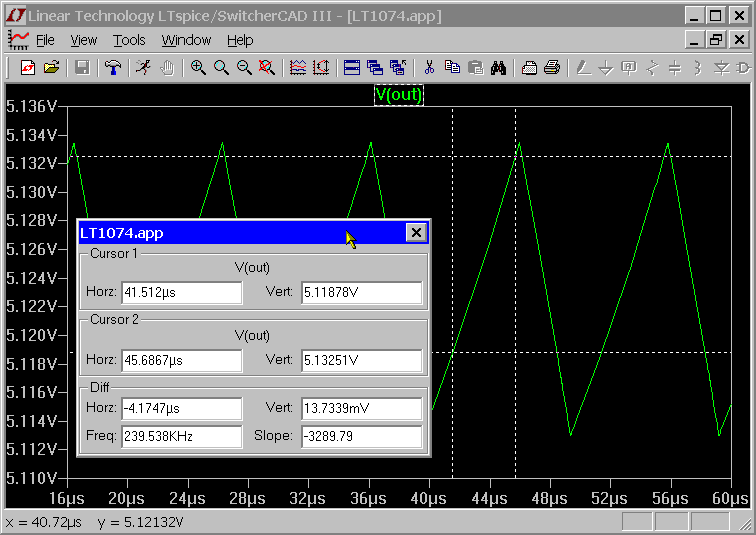756x535 pixels.
Task: Click the Diff Horz field -4.1747µs
Action: click(181, 409)
